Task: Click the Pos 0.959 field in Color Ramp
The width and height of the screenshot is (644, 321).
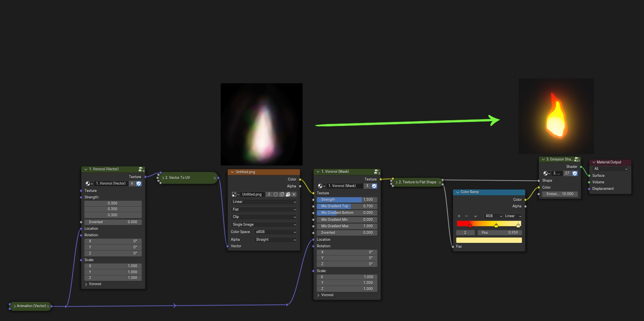Action: 500,233
